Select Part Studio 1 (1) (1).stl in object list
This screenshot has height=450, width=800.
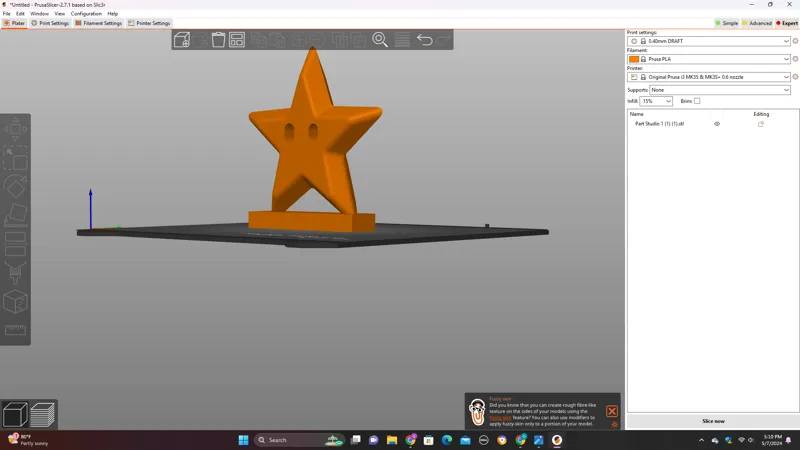click(659, 124)
